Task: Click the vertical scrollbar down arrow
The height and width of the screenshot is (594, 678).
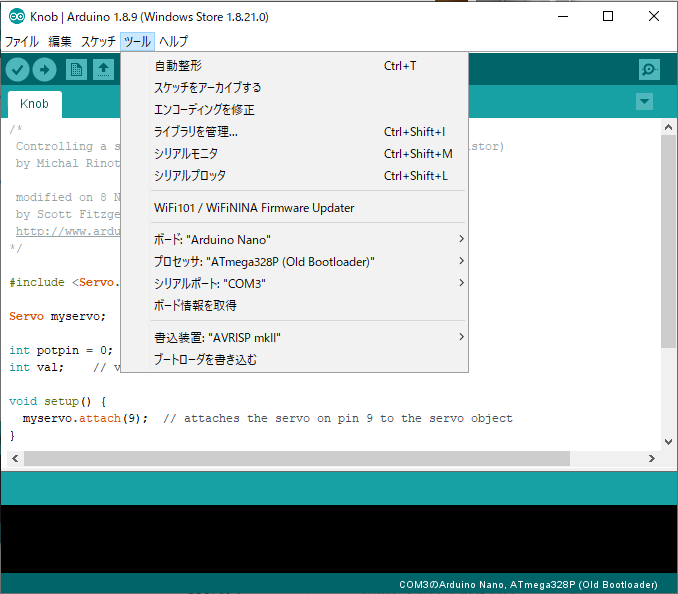Action: [x=668, y=442]
